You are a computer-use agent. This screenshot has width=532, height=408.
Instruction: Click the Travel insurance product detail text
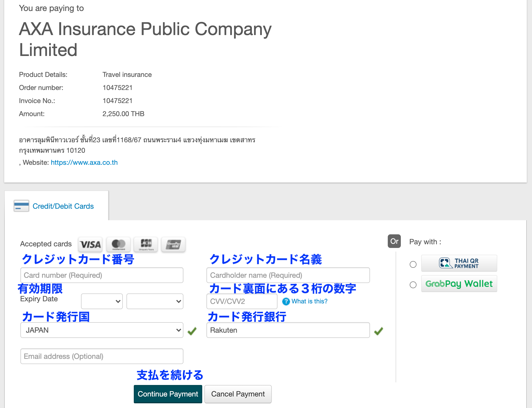tap(127, 75)
